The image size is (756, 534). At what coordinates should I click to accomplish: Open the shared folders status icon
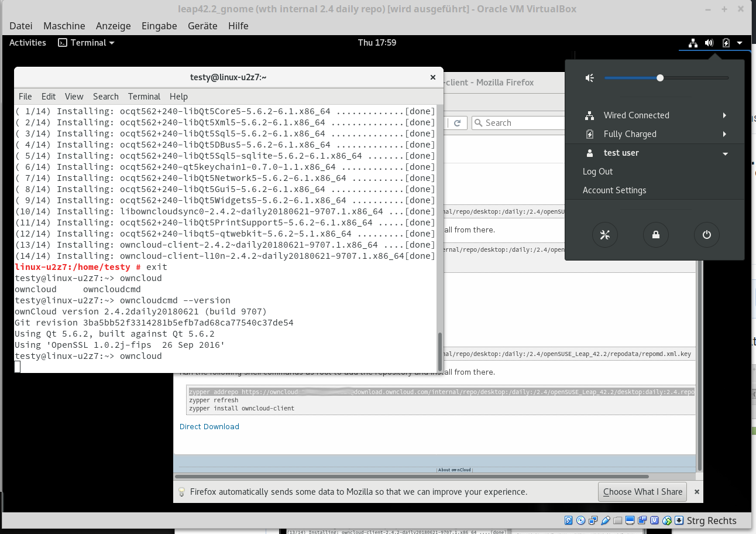[x=617, y=520]
